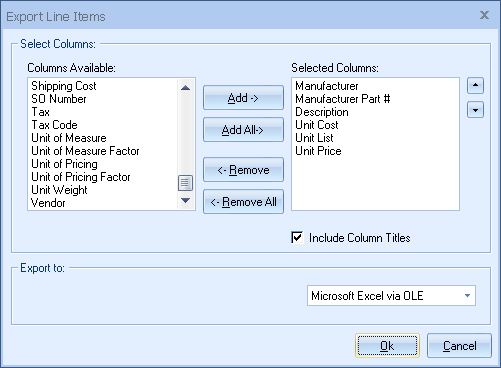Screen dimensions: 501x368
Task: Uncheck Include Column Titles checkbox
Action: coord(297,238)
